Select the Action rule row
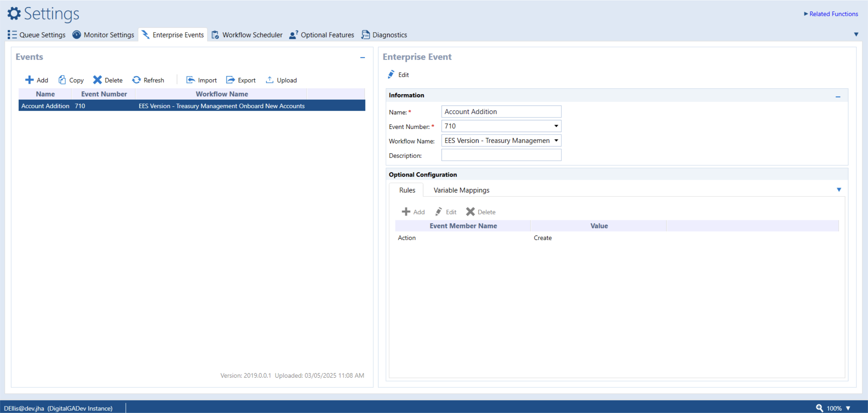This screenshot has width=868, height=413. pyautogui.click(x=617, y=238)
